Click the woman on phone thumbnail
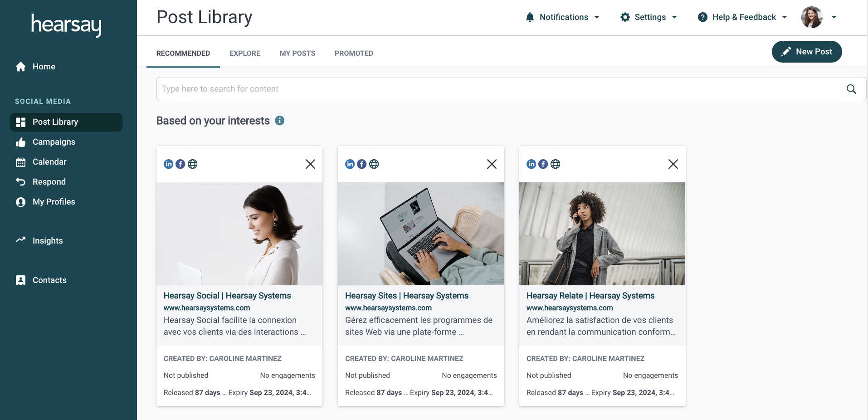This screenshot has width=868, height=420. [602, 234]
